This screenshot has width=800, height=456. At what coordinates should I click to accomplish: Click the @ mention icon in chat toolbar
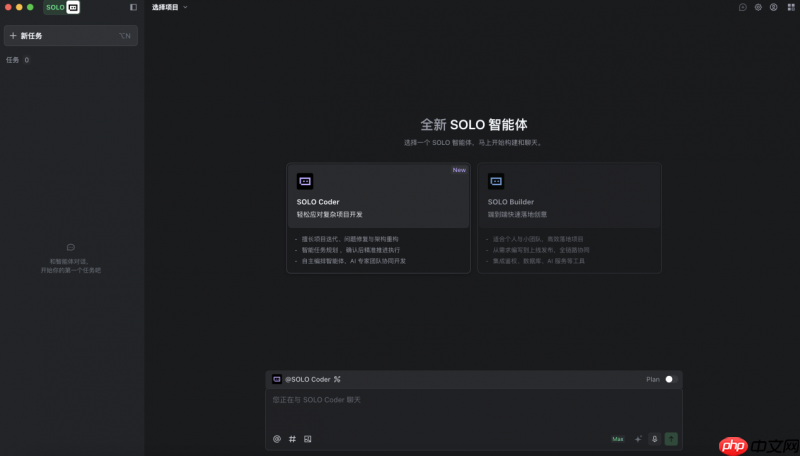pyautogui.click(x=277, y=439)
